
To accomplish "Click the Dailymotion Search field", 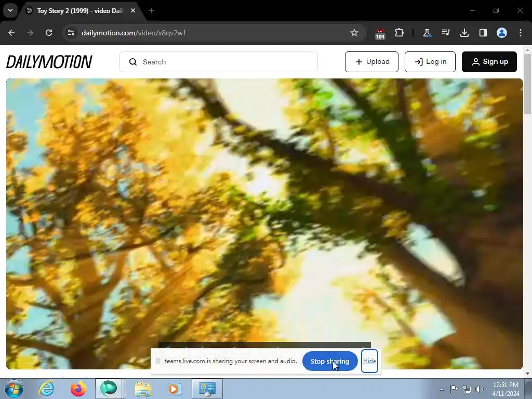I will click(x=219, y=62).
